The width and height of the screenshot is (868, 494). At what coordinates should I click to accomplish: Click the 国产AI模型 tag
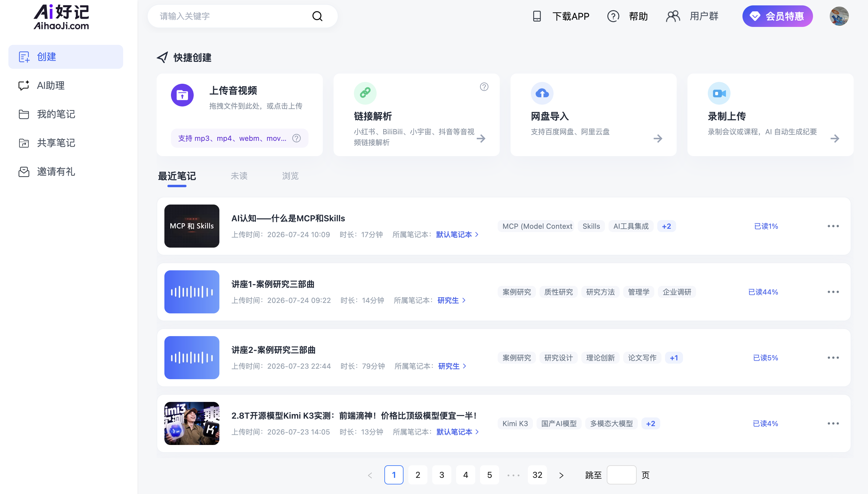point(559,424)
